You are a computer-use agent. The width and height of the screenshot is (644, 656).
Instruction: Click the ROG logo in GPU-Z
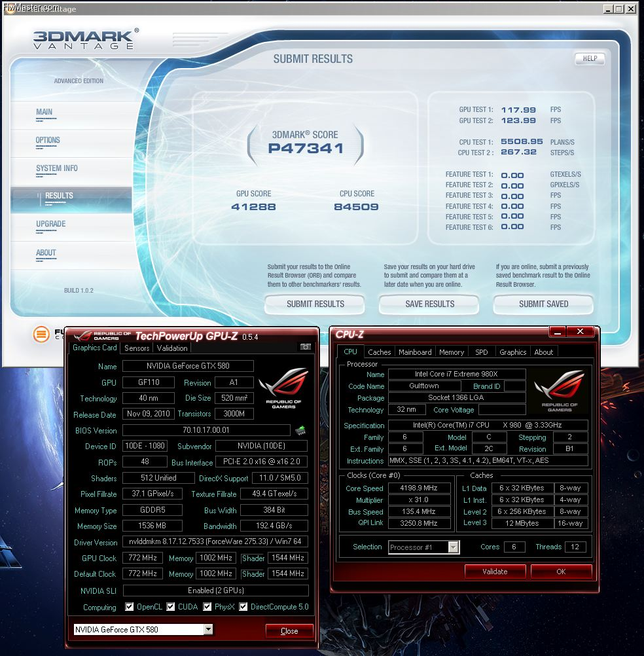click(x=283, y=388)
